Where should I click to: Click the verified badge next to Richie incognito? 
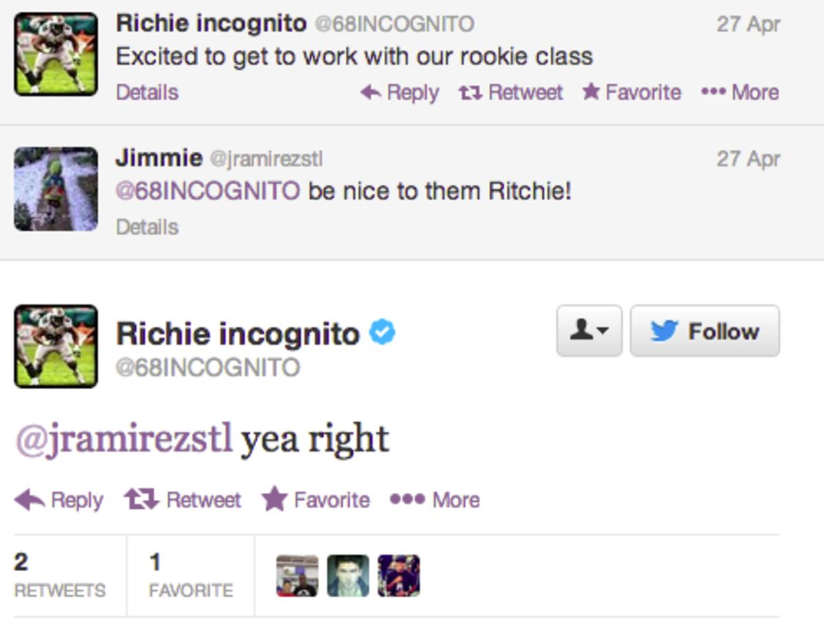(382, 332)
